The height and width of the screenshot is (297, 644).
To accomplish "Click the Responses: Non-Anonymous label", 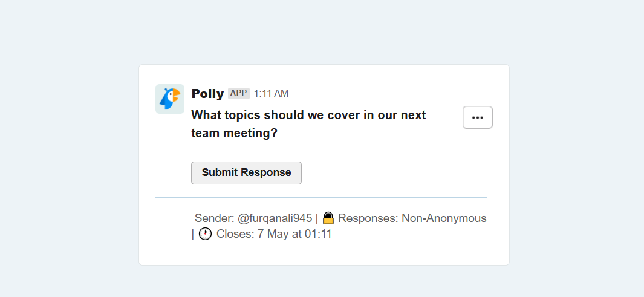I will [x=412, y=218].
